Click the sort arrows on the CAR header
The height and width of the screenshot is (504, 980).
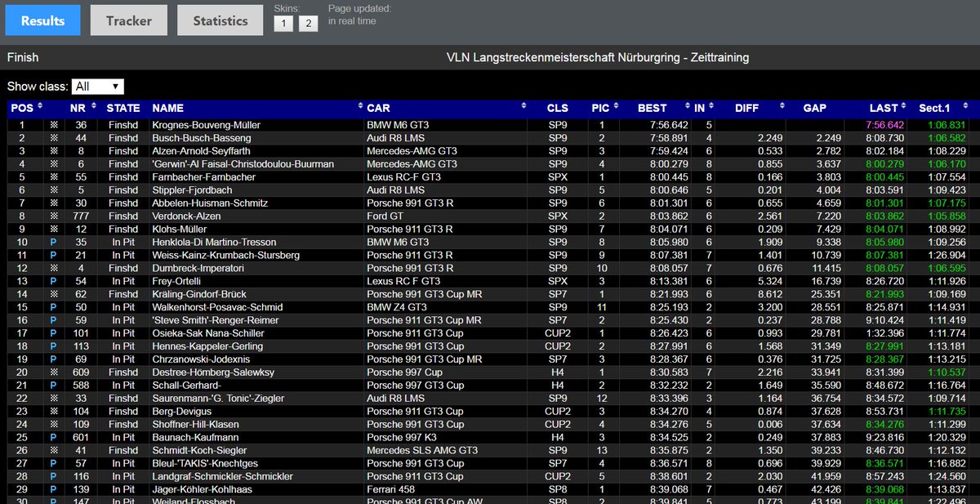pyautogui.click(x=523, y=107)
